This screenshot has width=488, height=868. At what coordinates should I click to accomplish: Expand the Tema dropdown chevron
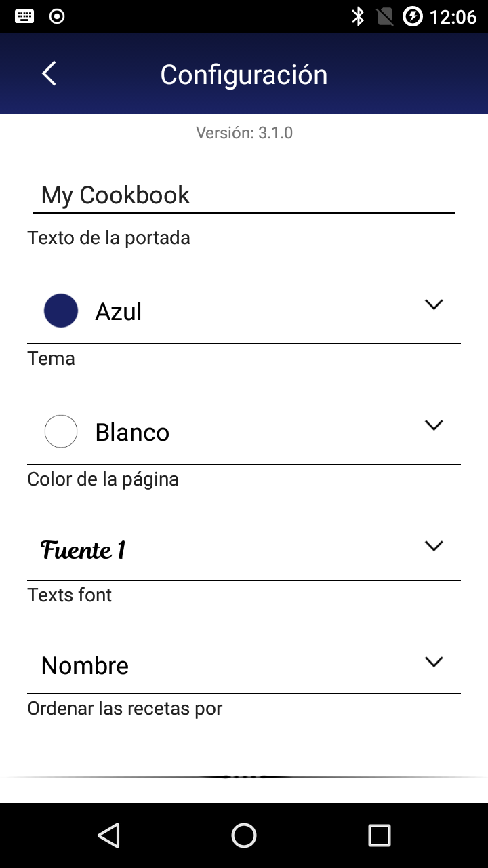click(434, 304)
